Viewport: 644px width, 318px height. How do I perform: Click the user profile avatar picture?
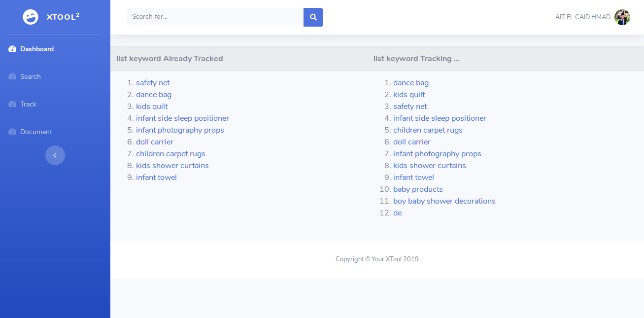coord(622,17)
